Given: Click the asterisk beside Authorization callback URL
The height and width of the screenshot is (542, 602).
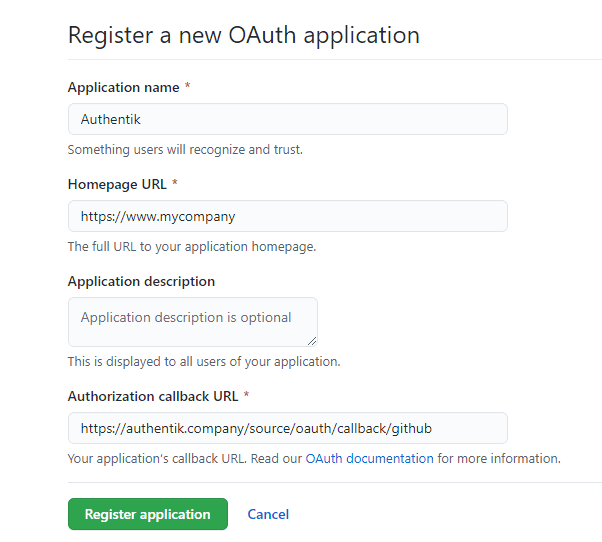Looking at the screenshot, I should coord(246,396).
